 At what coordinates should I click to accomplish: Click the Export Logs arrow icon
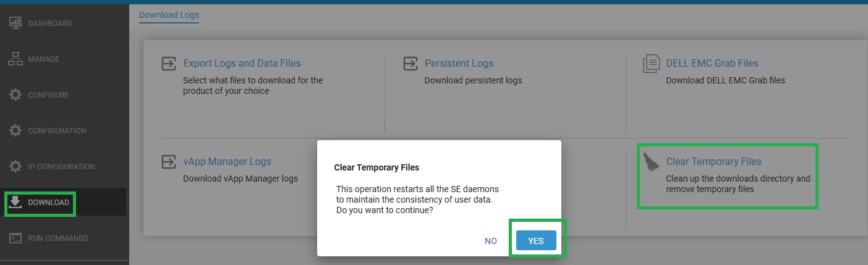(x=168, y=64)
